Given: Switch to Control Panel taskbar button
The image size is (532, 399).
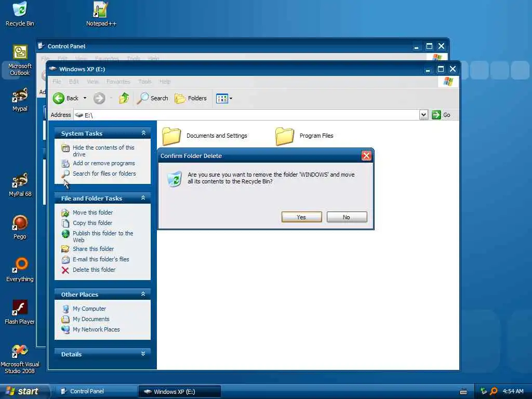Looking at the screenshot, I should click(96, 392).
